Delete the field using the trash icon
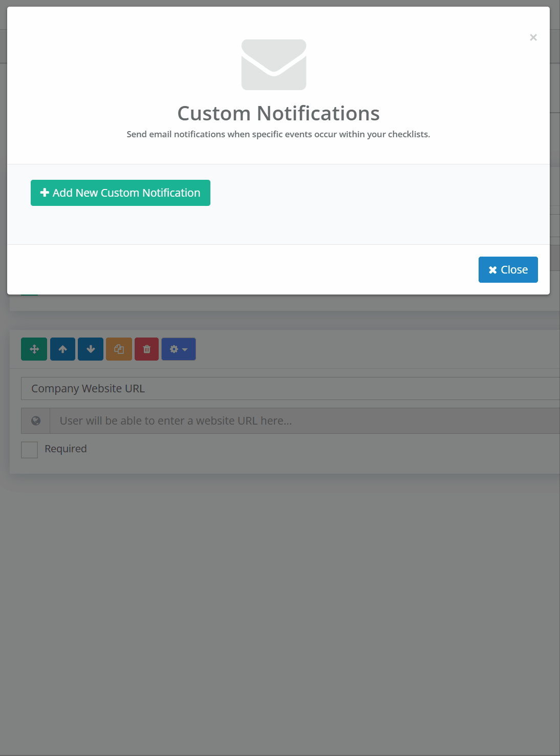The image size is (560, 756). (146, 349)
